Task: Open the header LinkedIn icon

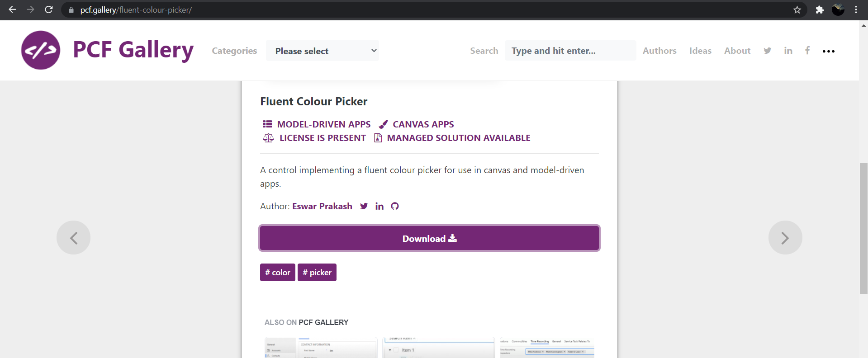Action: [x=788, y=51]
